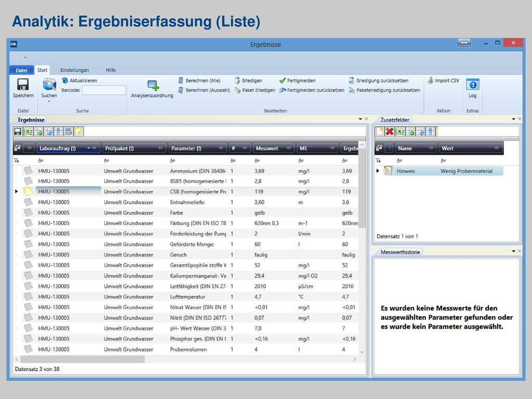532x399 pixels.
Task: Open the Datei tab
Action: coord(21,70)
